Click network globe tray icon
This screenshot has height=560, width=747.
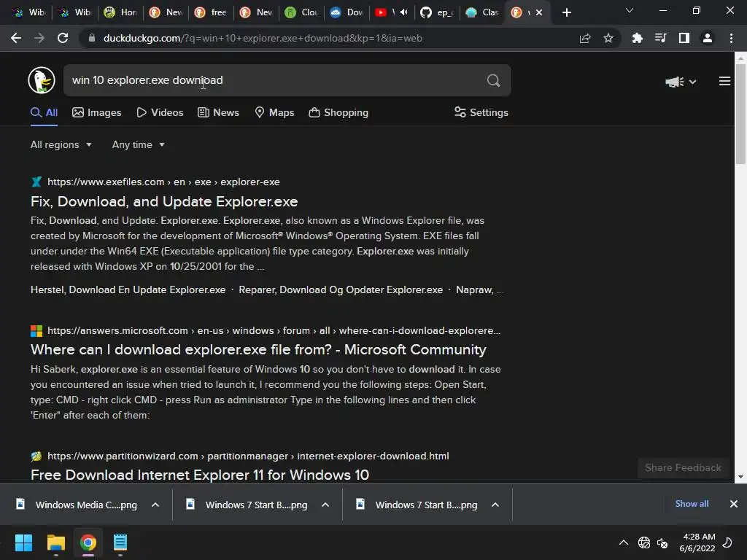[643, 542]
